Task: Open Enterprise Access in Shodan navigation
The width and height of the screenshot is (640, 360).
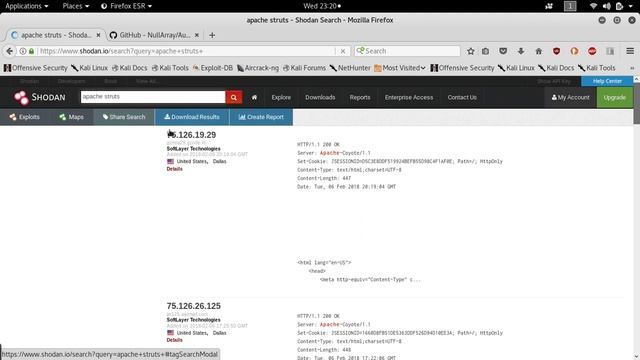Action: click(409, 98)
